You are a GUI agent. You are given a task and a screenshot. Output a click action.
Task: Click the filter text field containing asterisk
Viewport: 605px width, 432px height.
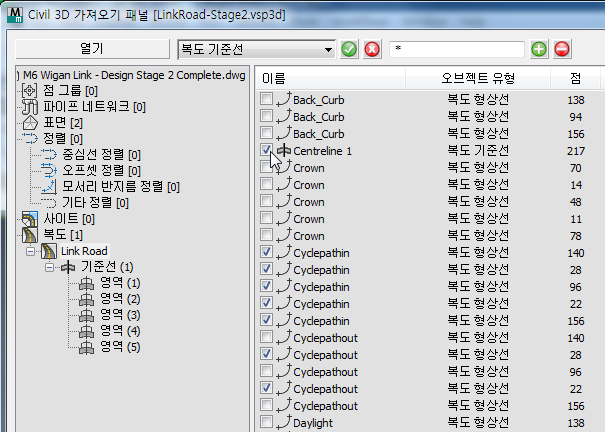coord(457,49)
